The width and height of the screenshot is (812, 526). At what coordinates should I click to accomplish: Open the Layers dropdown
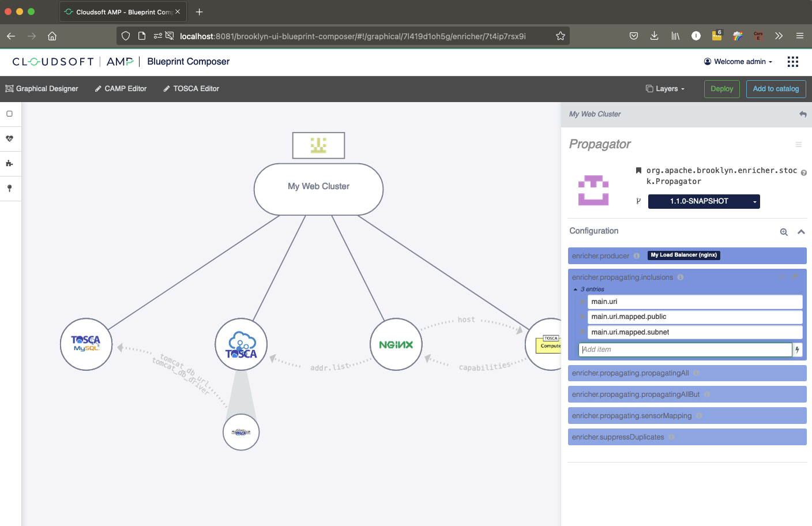666,89
